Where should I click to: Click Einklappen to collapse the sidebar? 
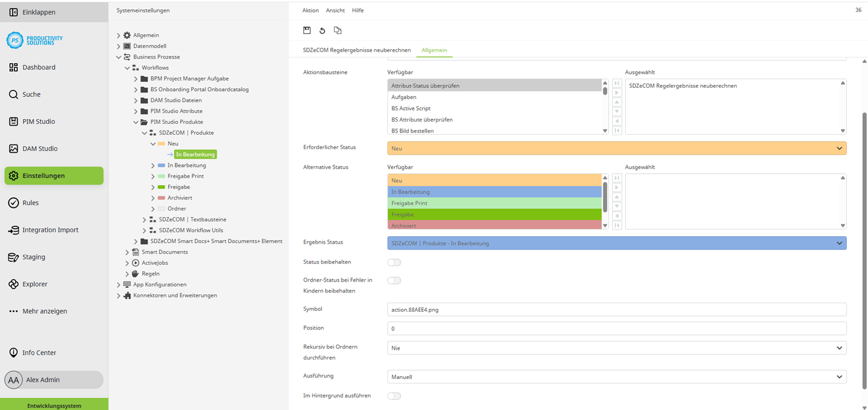coord(39,12)
